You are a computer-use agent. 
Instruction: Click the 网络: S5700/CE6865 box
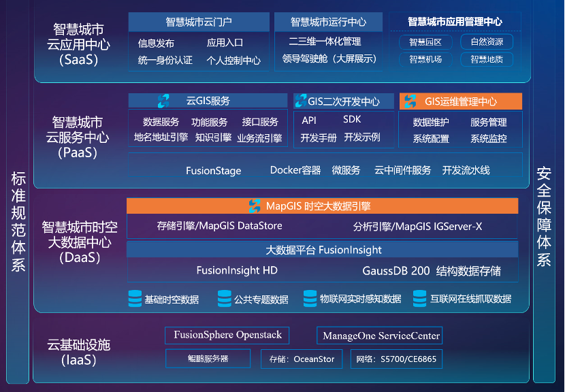396,359
